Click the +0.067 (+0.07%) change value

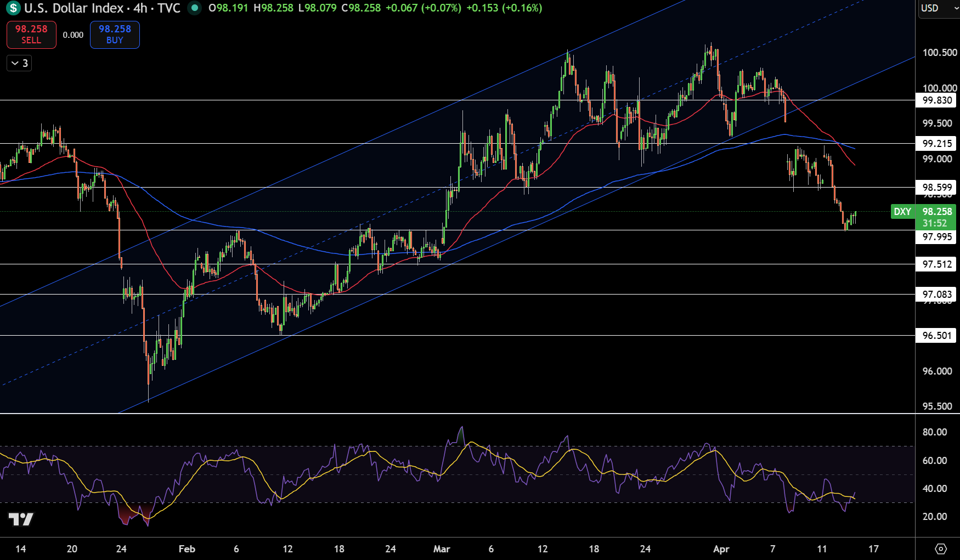tap(423, 8)
